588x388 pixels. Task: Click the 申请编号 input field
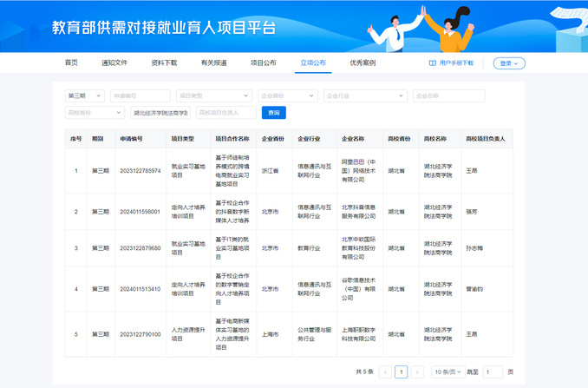coord(140,95)
